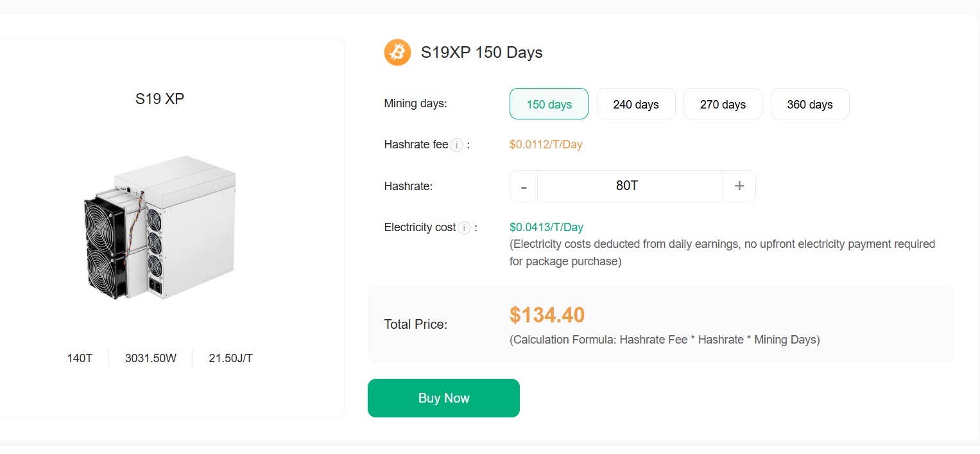
Task: Click the $0.0112/T/Day hashrate fee value
Action: 546,144
